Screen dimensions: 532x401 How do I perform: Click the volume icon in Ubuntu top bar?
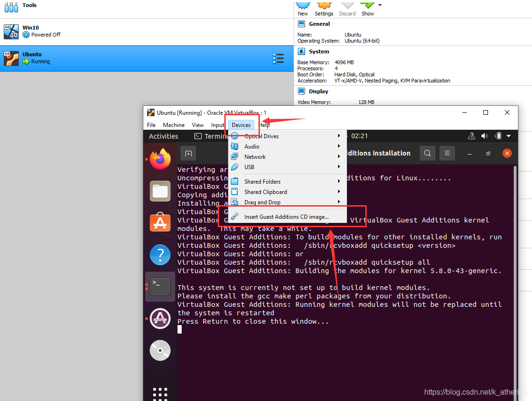click(485, 136)
